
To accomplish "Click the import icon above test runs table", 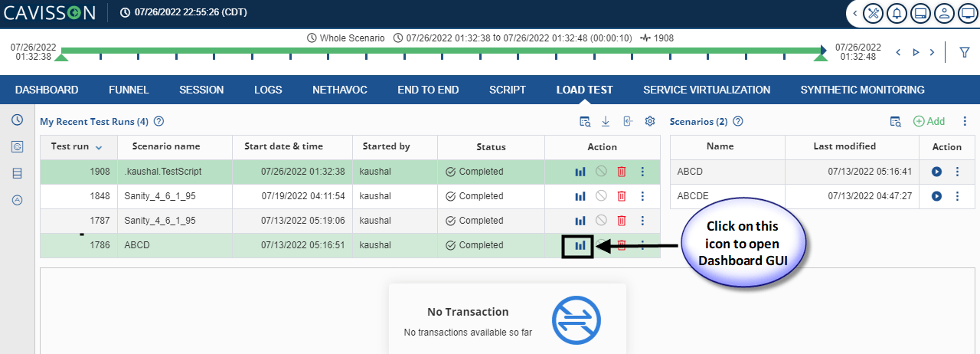I will point(628,121).
